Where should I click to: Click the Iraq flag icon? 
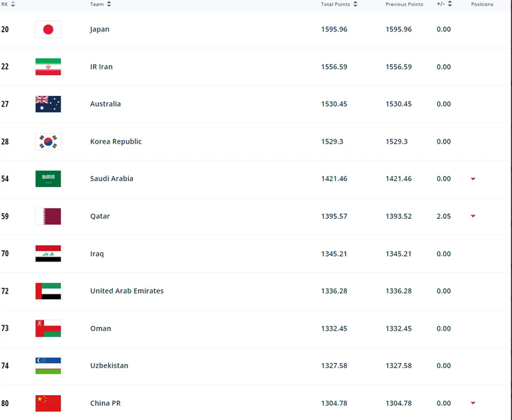click(48, 254)
